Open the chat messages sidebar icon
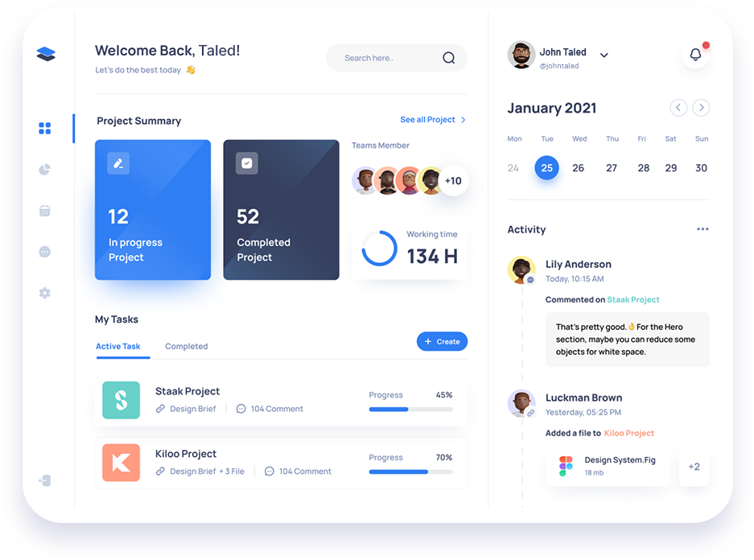The image size is (754, 560). [x=45, y=252]
